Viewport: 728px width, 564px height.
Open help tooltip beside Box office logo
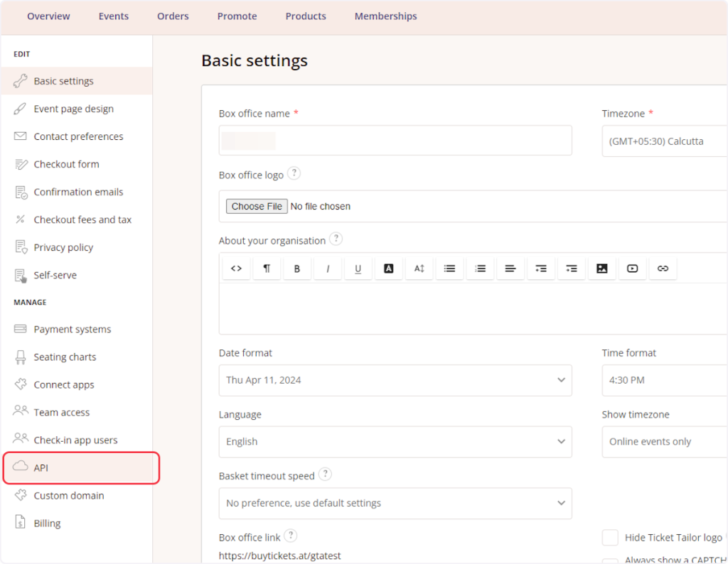point(294,173)
